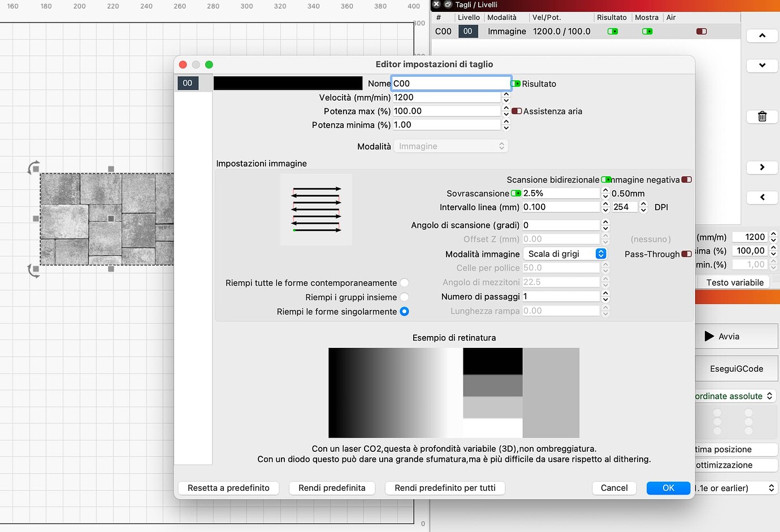Toggle off Mostra for the C00 layer row
Viewport: 780px width, 532px height.
(647, 31)
